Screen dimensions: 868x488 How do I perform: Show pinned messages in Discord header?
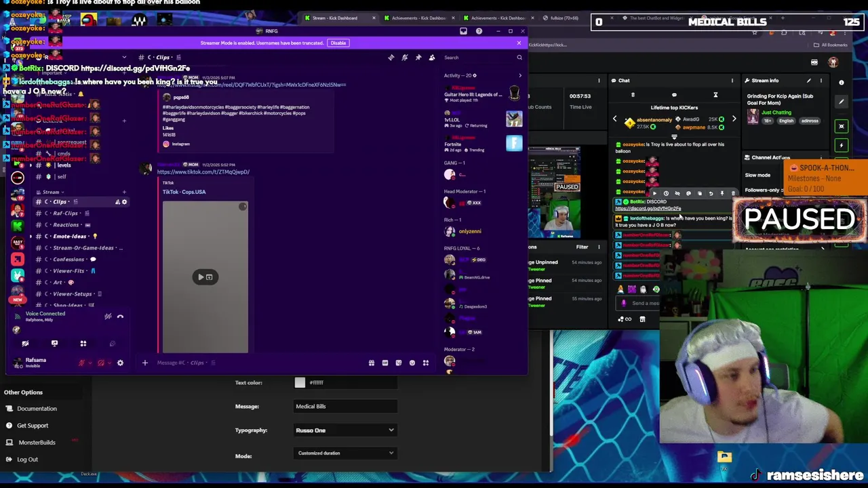tap(418, 58)
